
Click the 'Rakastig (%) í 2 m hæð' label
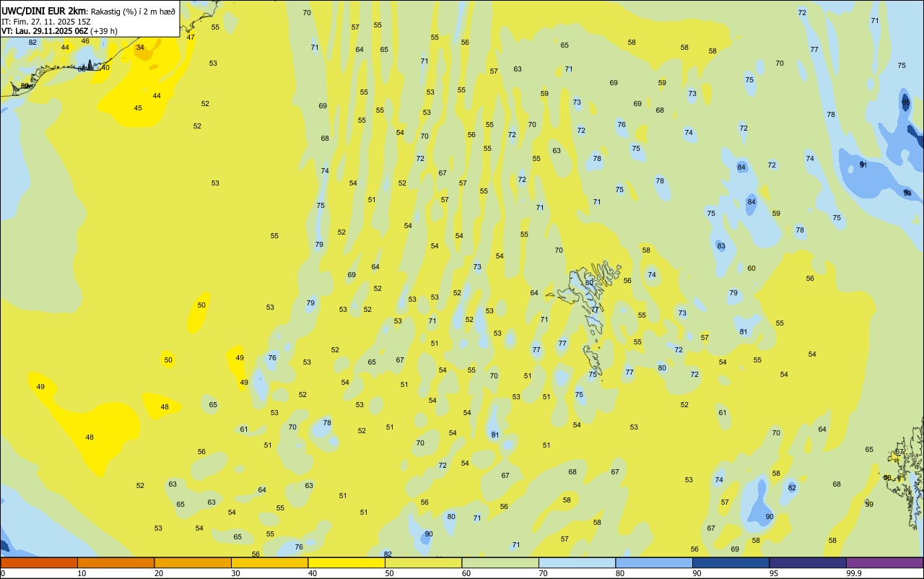click(x=134, y=12)
